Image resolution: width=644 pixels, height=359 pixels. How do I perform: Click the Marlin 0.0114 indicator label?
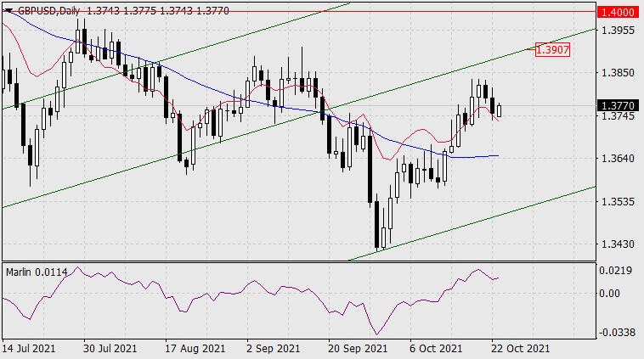pos(37,272)
